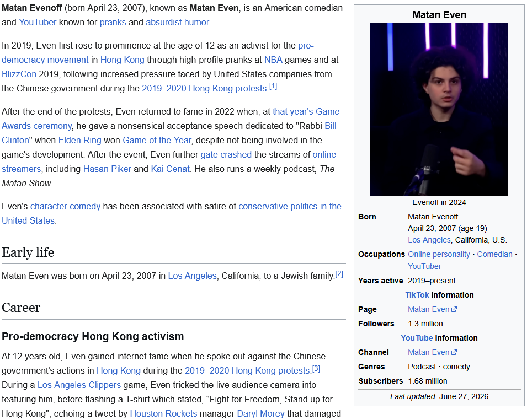Open the pranks link
Viewport: 527px width, 420px height.
pos(113,22)
